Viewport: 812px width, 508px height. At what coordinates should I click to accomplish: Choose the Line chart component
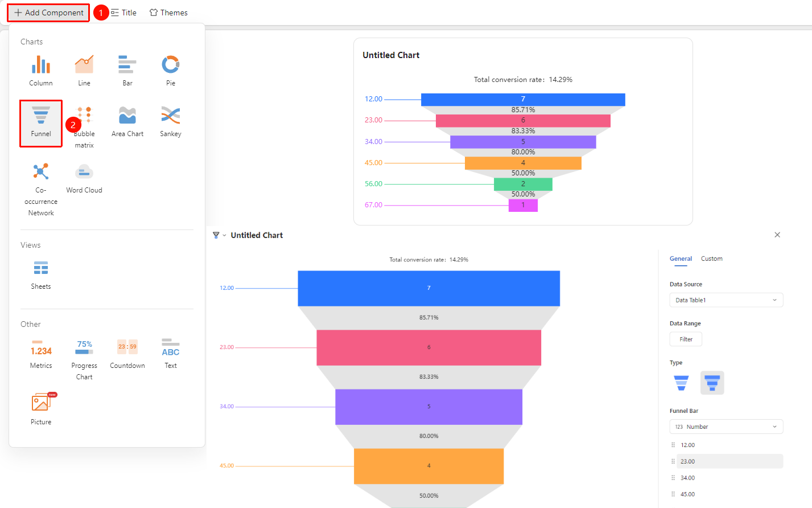84,65
